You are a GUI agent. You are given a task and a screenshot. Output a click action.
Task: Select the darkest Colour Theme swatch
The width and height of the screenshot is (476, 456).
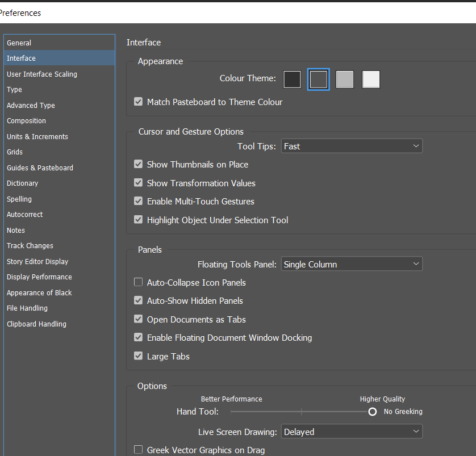[292, 80]
